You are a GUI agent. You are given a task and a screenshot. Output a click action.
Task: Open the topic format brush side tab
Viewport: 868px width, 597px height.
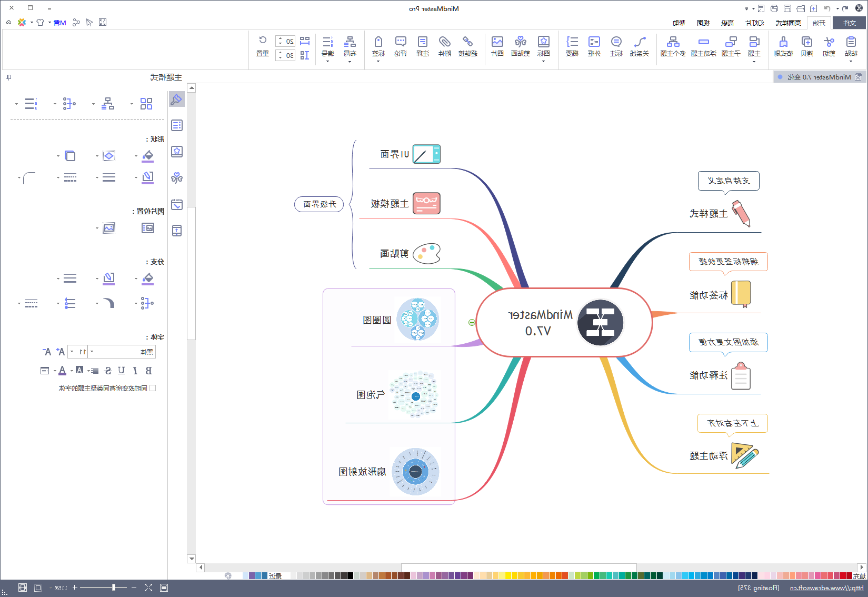[x=177, y=99]
